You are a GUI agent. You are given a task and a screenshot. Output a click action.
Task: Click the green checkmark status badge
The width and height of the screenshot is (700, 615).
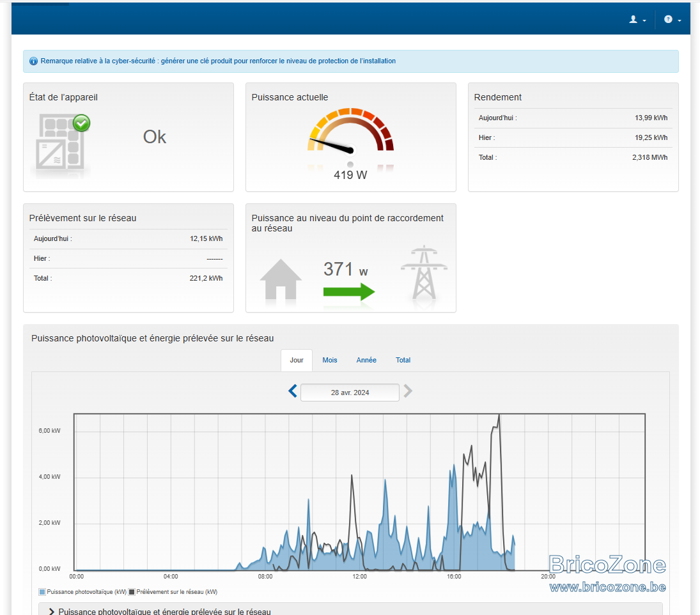[82, 123]
